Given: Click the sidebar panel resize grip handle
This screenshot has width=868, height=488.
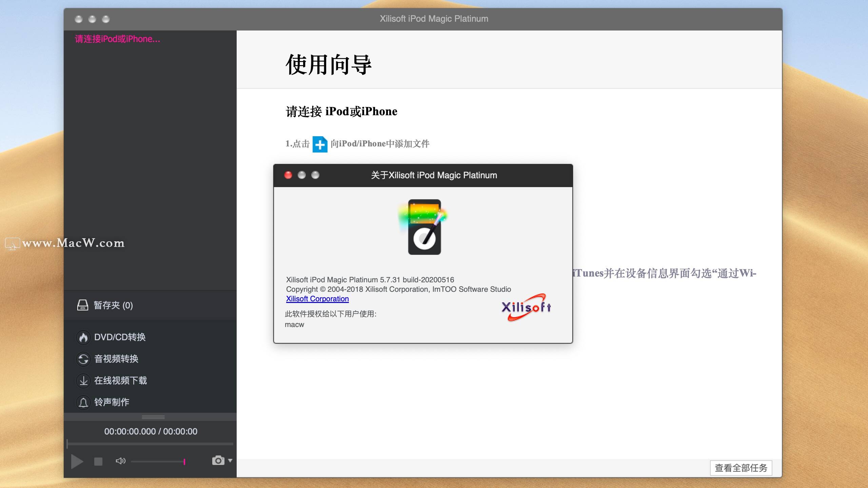Looking at the screenshot, I should click(x=153, y=417).
